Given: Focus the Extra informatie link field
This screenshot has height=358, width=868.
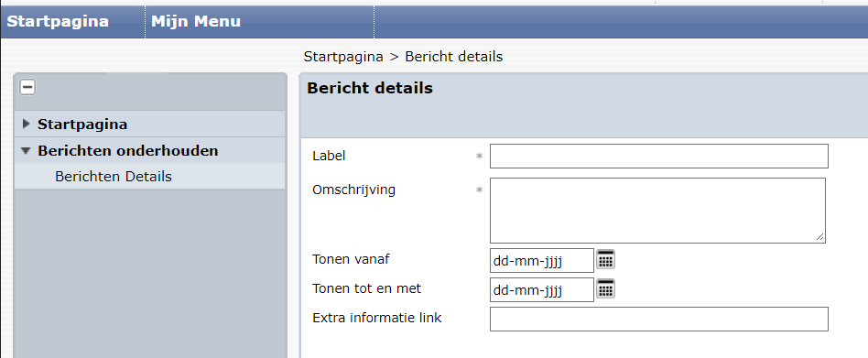Looking at the screenshot, I should (x=658, y=320).
